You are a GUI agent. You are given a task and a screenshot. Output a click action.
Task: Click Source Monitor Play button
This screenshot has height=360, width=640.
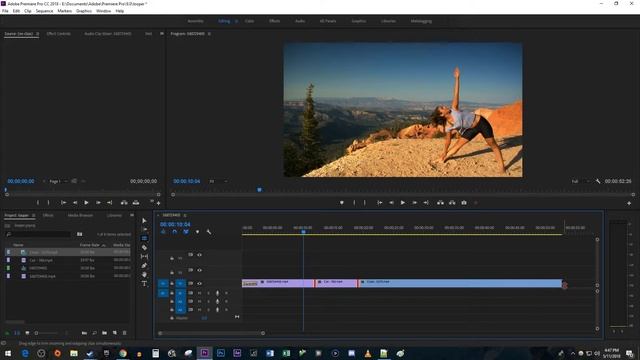tap(87, 202)
